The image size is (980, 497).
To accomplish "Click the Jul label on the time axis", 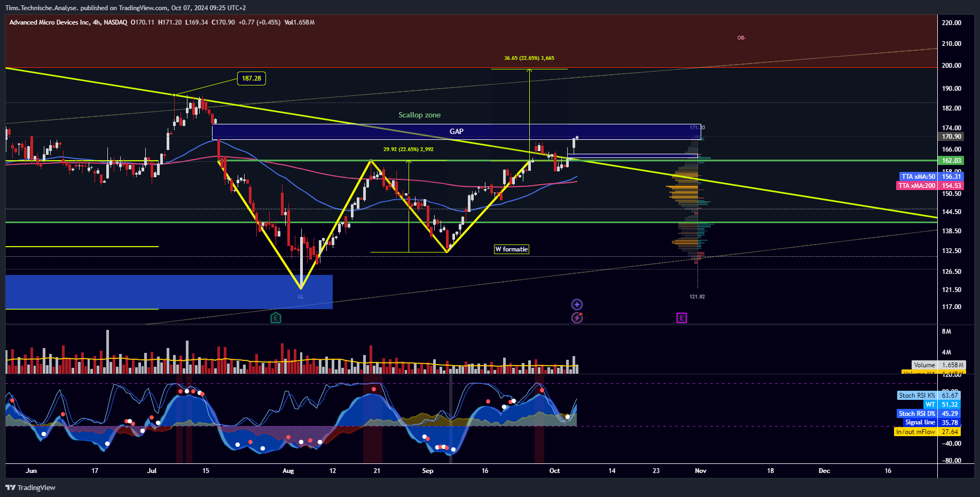I will [152, 471].
